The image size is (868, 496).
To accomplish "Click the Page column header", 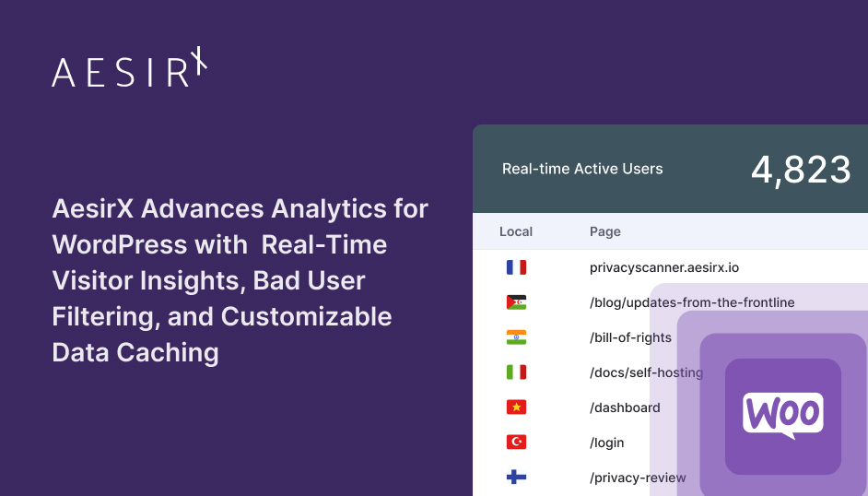I will (x=605, y=231).
